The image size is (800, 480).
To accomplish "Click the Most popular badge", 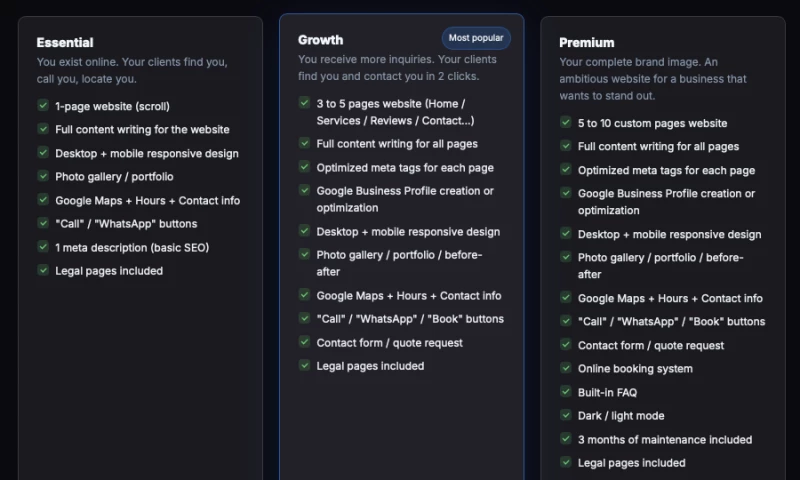I will tap(476, 38).
